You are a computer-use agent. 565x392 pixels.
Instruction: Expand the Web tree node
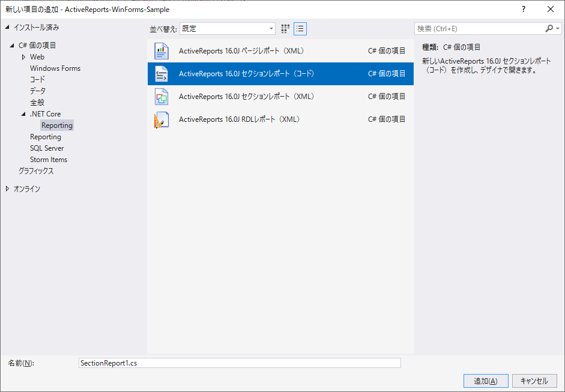point(24,57)
